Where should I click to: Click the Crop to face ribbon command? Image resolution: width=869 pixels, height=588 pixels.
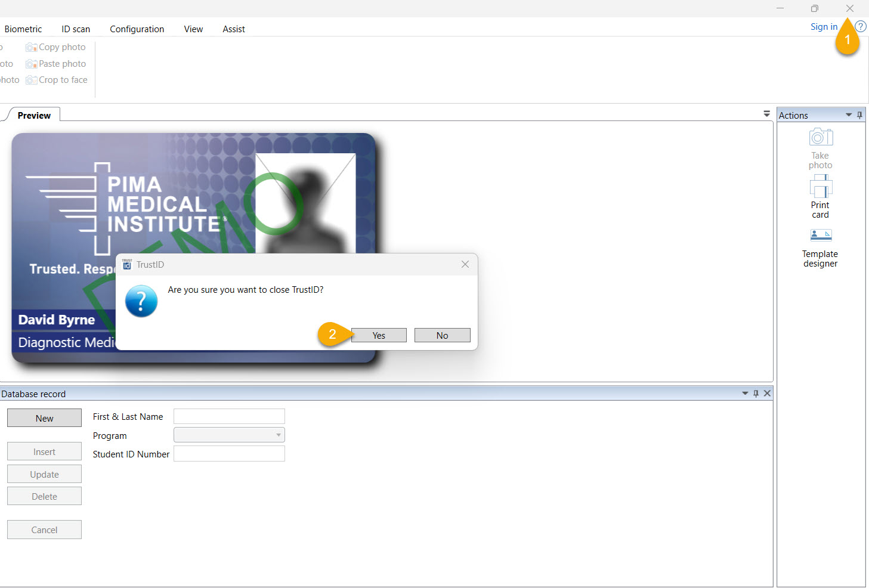(57, 80)
